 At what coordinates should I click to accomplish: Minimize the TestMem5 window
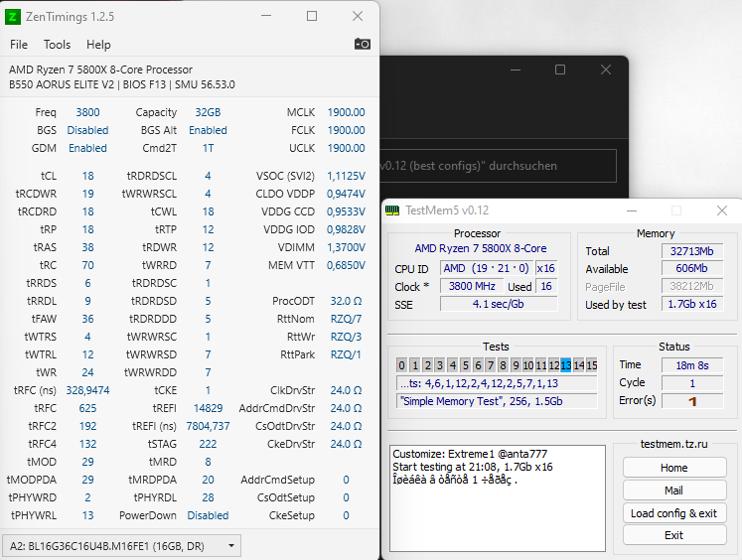[x=632, y=210]
